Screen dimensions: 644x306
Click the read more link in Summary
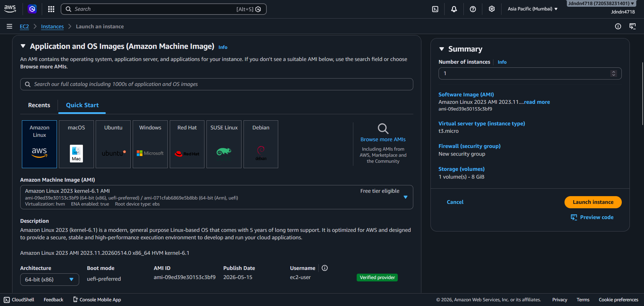pyautogui.click(x=537, y=102)
